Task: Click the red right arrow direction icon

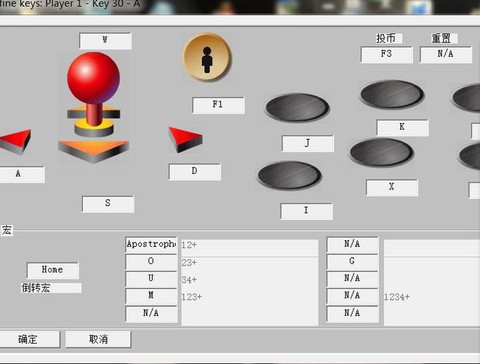Action: (185, 139)
